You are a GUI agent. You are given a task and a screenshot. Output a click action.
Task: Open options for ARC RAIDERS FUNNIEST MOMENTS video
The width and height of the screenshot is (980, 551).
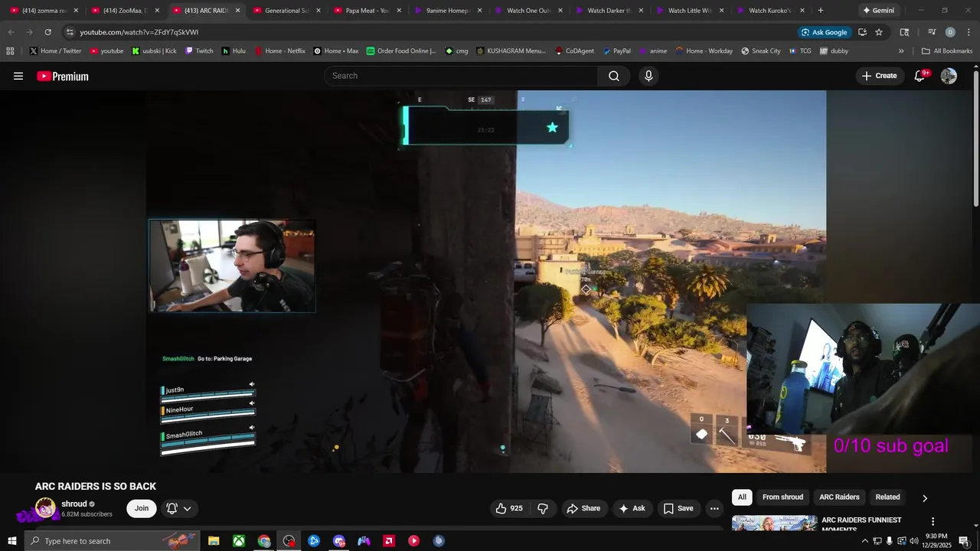tap(933, 521)
